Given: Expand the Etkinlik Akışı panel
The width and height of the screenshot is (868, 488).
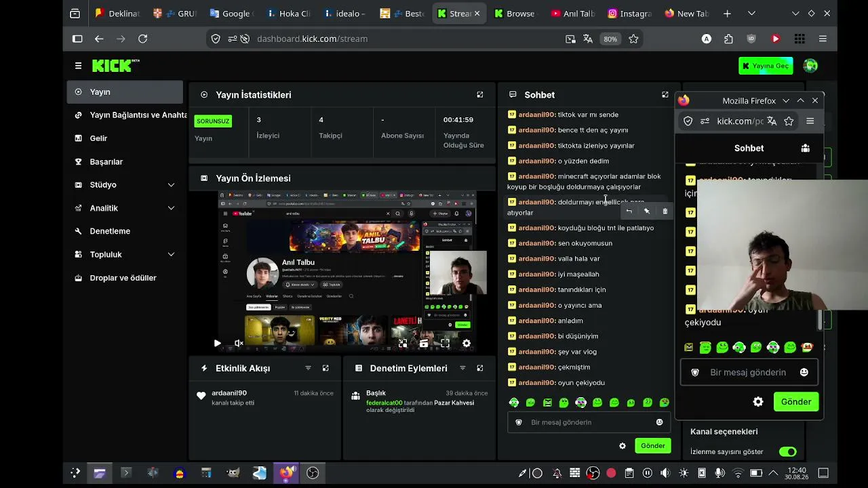Looking at the screenshot, I should pyautogui.click(x=325, y=368).
